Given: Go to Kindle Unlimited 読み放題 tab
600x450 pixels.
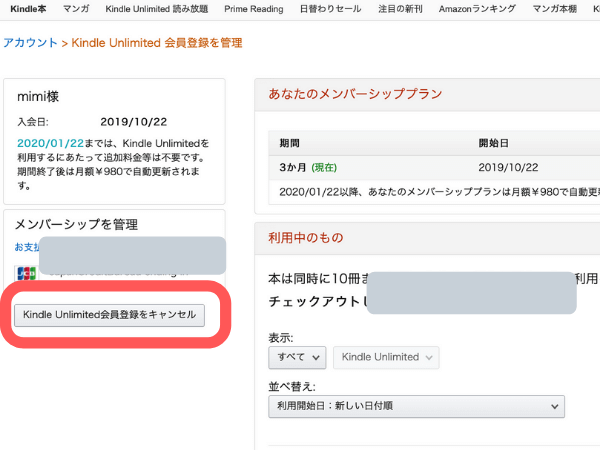Looking at the screenshot, I should pos(157,9).
